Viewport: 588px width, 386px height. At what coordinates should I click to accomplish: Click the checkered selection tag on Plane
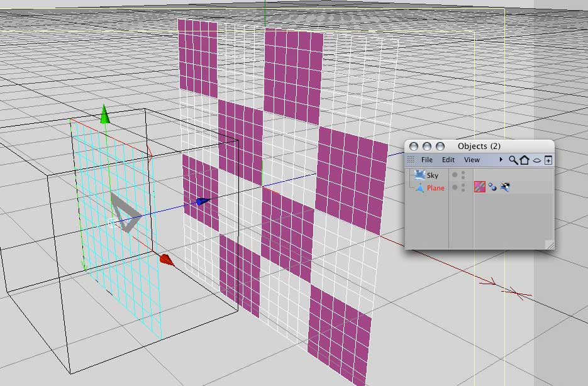click(x=505, y=187)
